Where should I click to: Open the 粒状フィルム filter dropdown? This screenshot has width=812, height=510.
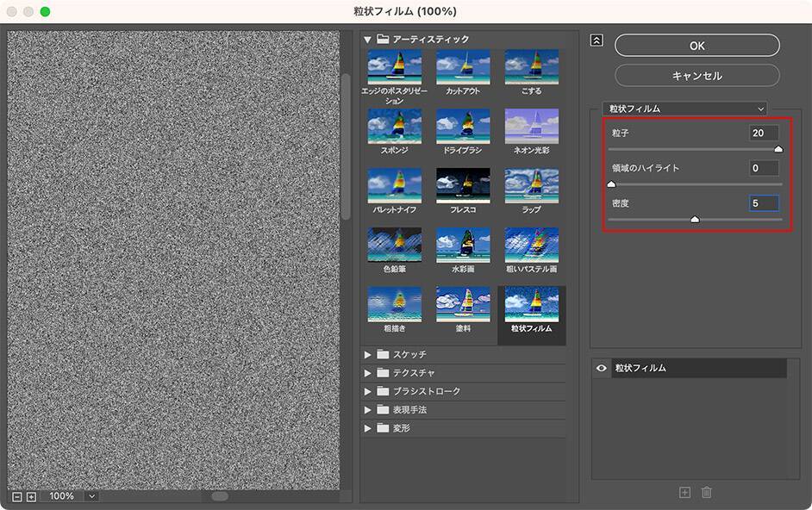tap(684, 109)
